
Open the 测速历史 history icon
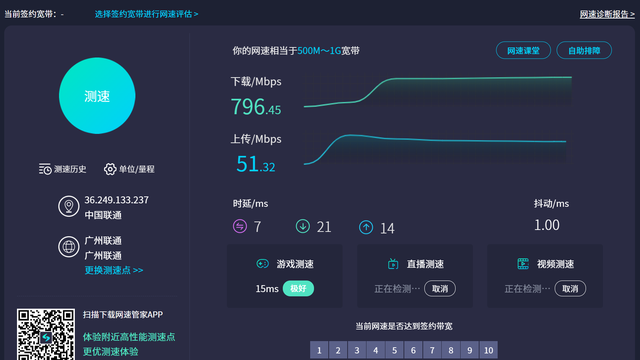pyautogui.click(x=45, y=169)
